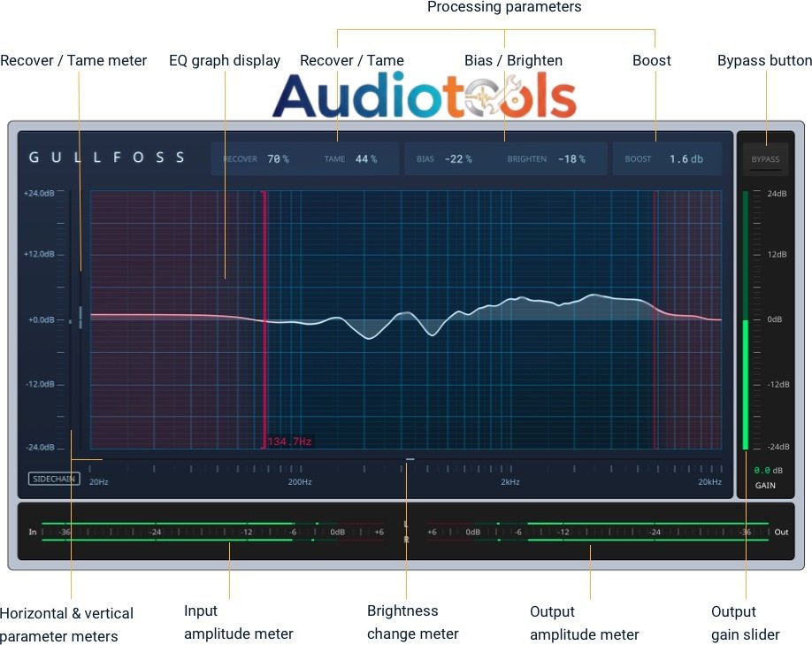Click the -12.0dB scale label
The width and height of the screenshot is (812, 645).
40,384
